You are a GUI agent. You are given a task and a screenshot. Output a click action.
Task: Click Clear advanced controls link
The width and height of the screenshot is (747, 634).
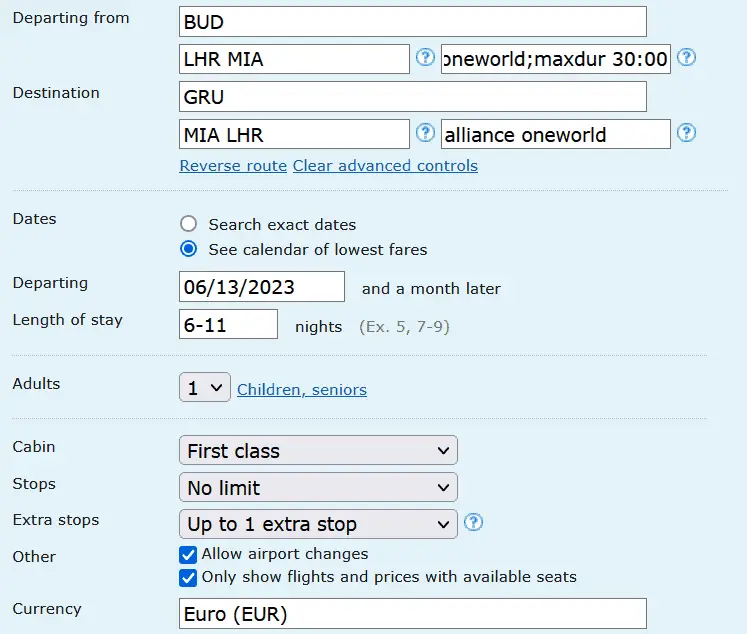385,166
